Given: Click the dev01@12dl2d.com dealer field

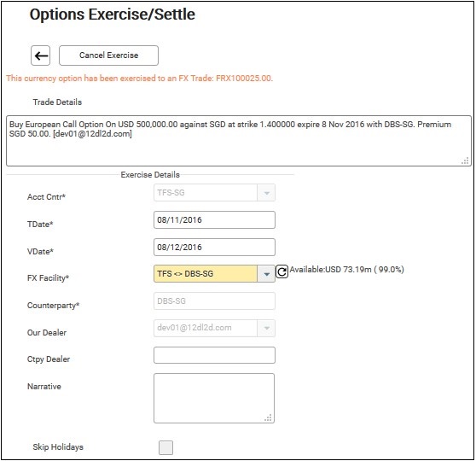Looking at the screenshot, I should coord(206,328).
